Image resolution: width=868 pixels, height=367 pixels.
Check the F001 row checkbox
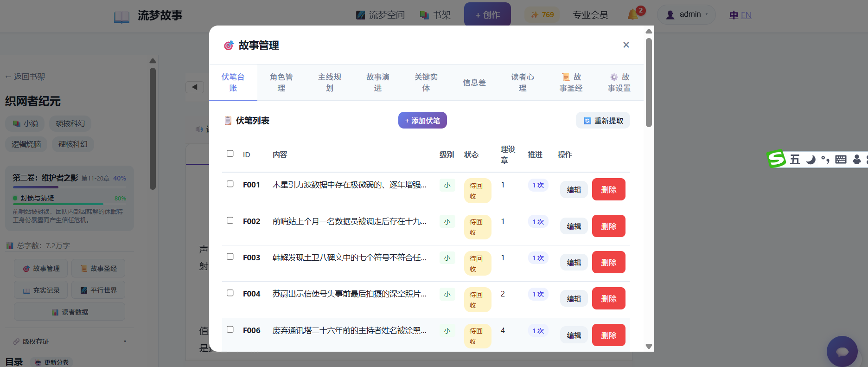click(230, 184)
